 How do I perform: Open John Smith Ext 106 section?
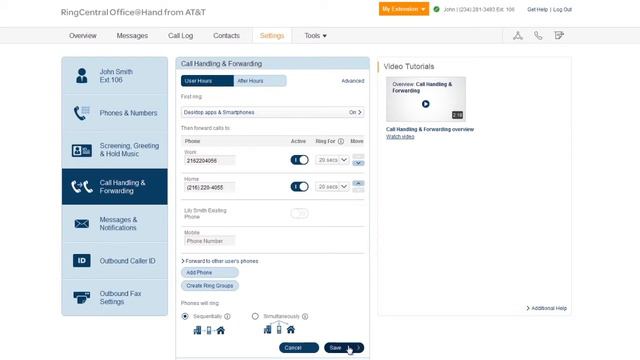point(115,76)
